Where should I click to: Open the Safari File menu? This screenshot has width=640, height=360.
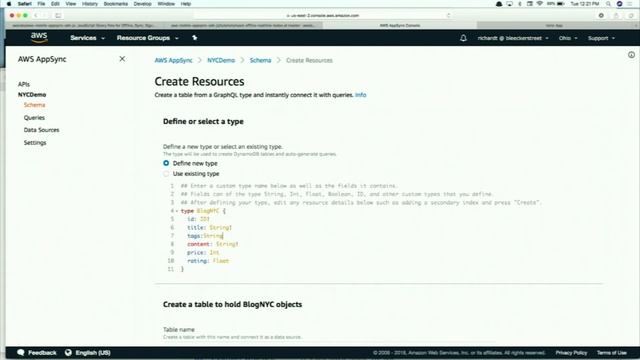41,4
